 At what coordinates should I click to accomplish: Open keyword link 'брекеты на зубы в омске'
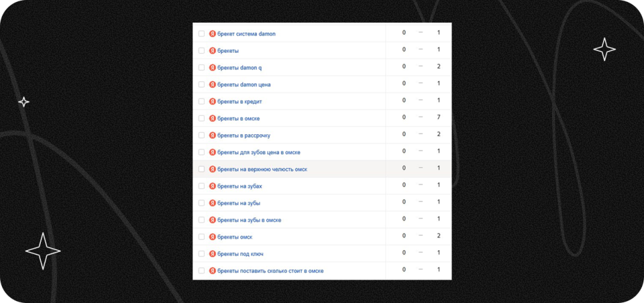click(x=249, y=220)
